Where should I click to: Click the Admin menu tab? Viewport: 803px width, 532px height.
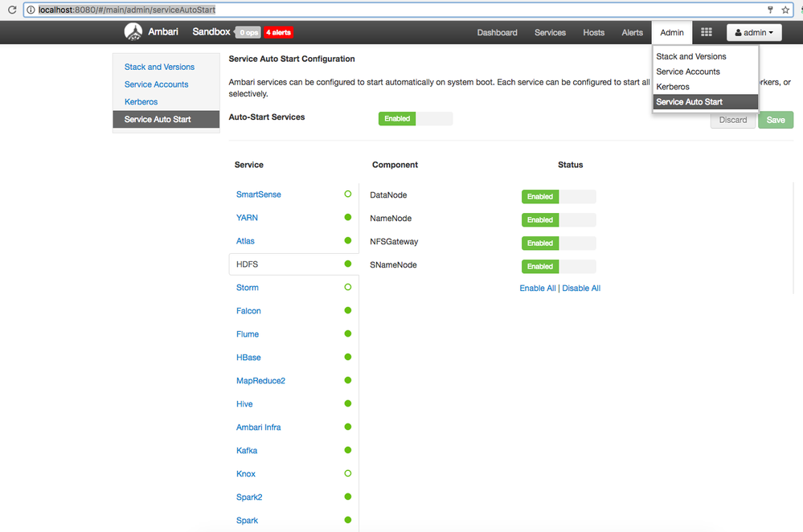coord(672,32)
